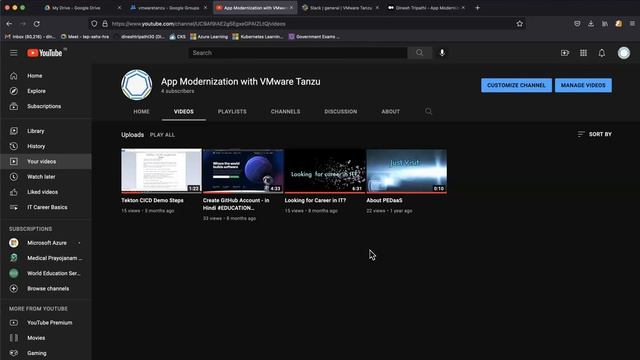Screen dimensions: 640x360
Task: Click the channel profile picture
Action: 136,85
